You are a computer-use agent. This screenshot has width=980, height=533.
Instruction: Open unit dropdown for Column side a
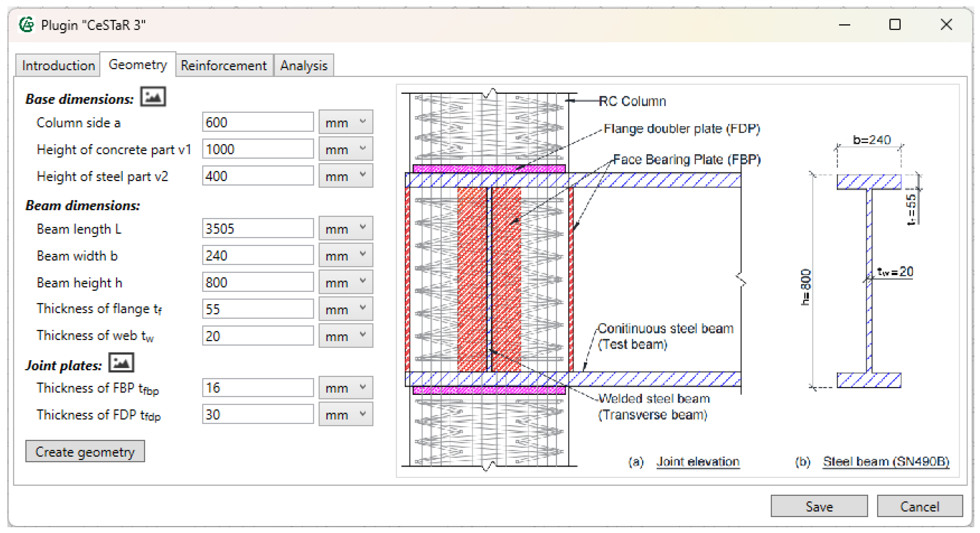click(x=346, y=122)
